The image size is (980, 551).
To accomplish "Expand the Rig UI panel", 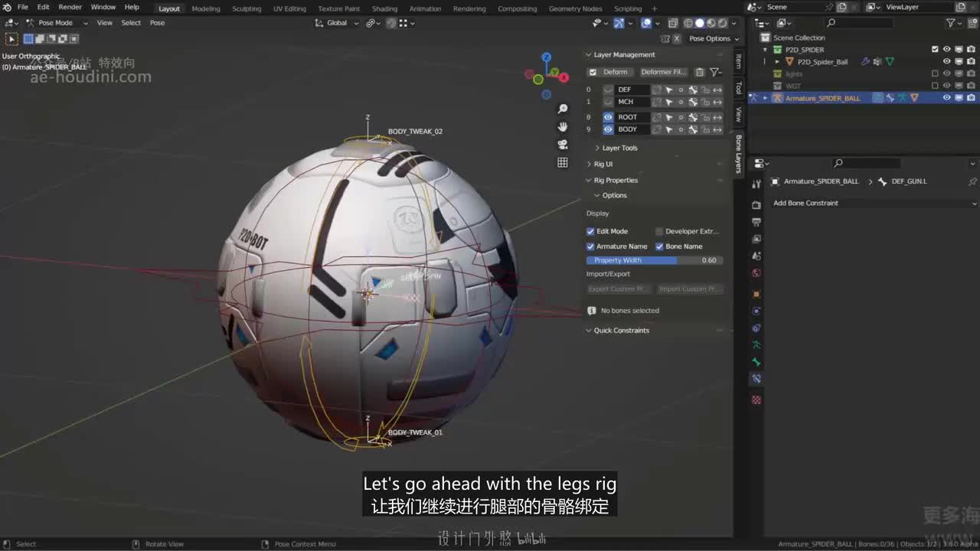I will 603,164.
